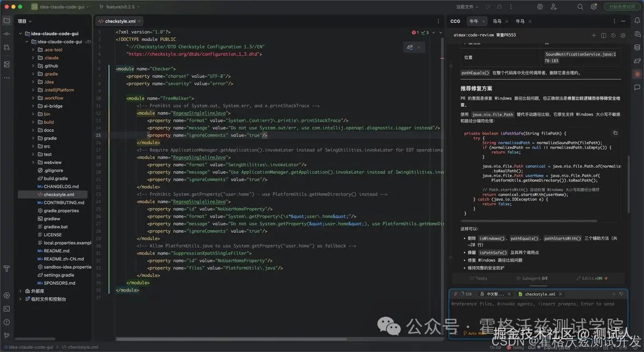Image resolution: width=644 pixels, height=352 pixels.
Task: Expand the .github folder
Action: 32,66
